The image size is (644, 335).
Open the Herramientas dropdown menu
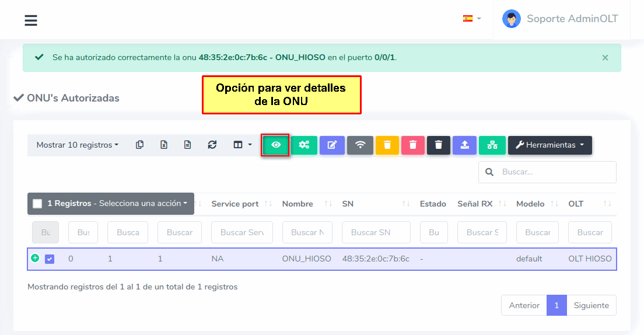[x=549, y=145]
